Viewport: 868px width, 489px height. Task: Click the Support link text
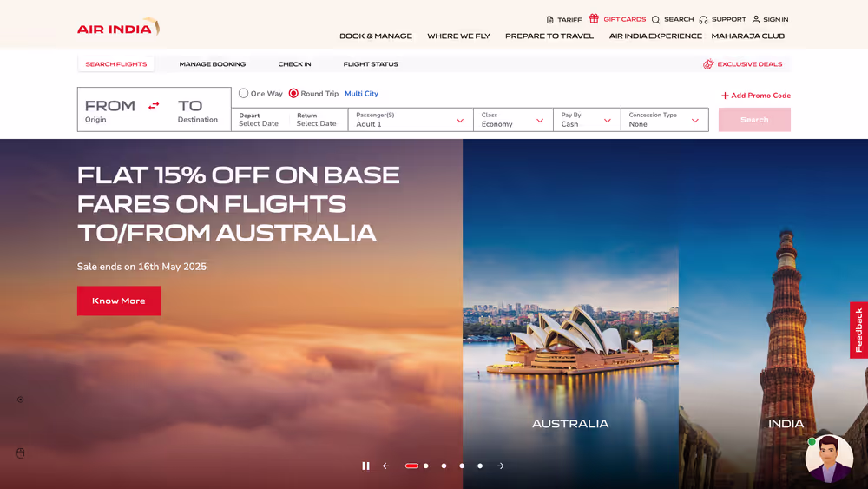point(729,19)
